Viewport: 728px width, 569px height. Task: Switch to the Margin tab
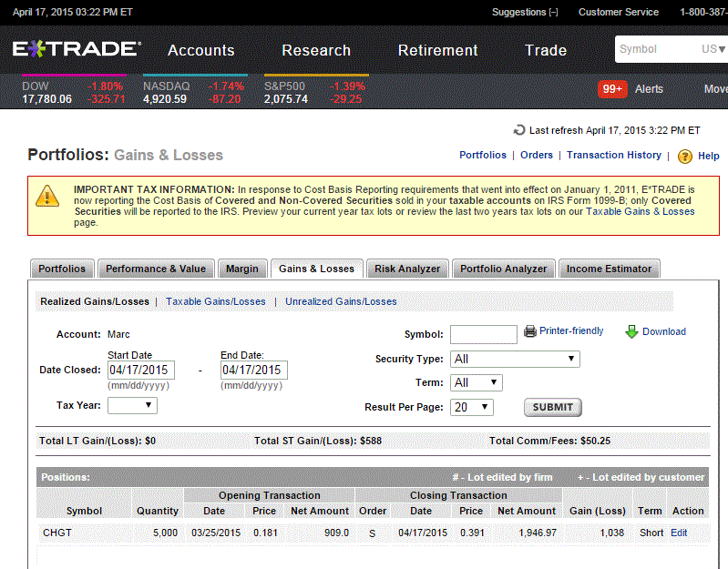tap(241, 269)
